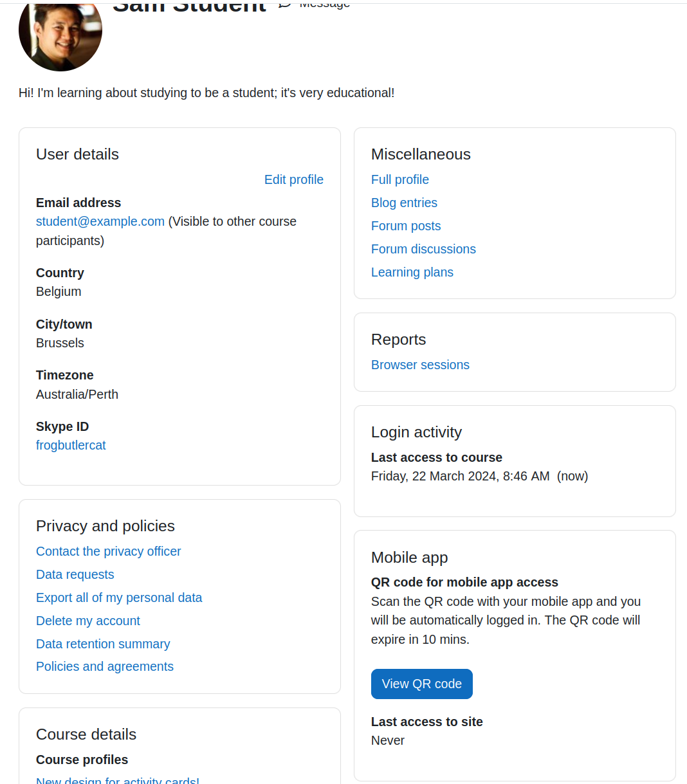View Policies and agreements
The image size is (687, 784).
(x=105, y=666)
